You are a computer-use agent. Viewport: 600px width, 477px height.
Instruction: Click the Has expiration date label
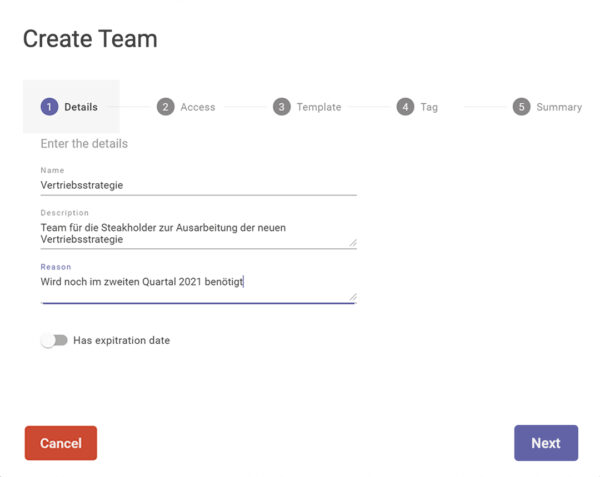coord(122,340)
